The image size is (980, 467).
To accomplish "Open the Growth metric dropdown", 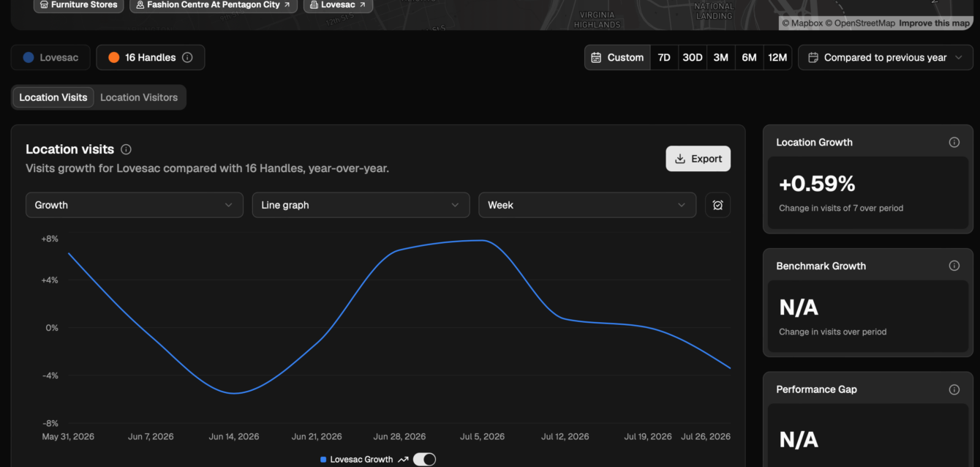I will click(x=135, y=205).
